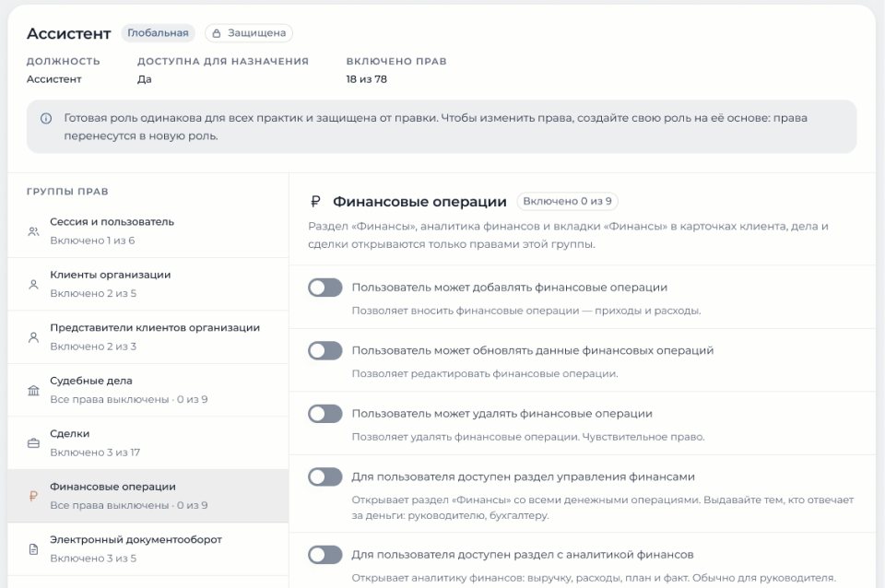Screen dimensions: 885x588
Task: Enable access to finance analytics section
Action: pos(325,555)
